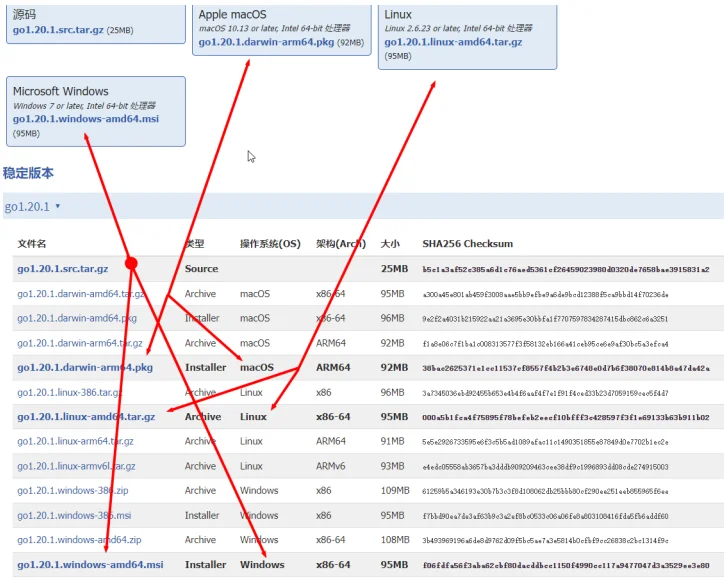Select the 108MB size cell
This screenshot has width=726, height=580.
395,540
